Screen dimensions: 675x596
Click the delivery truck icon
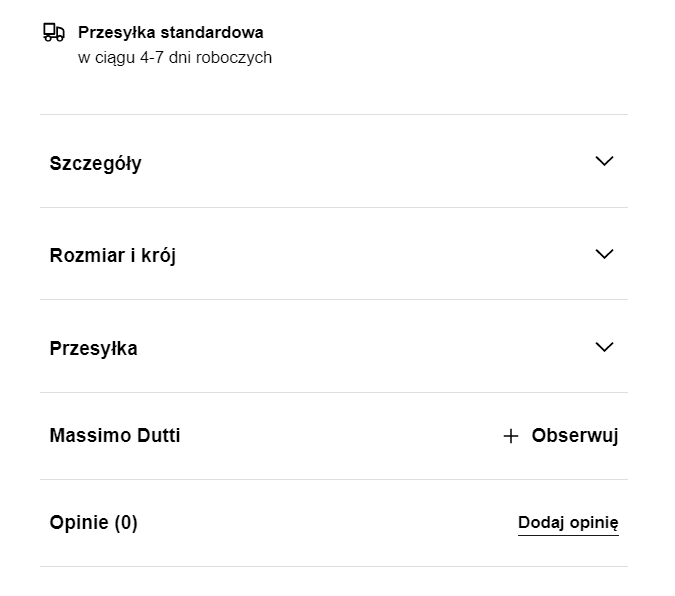pyautogui.click(x=54, y=32)
